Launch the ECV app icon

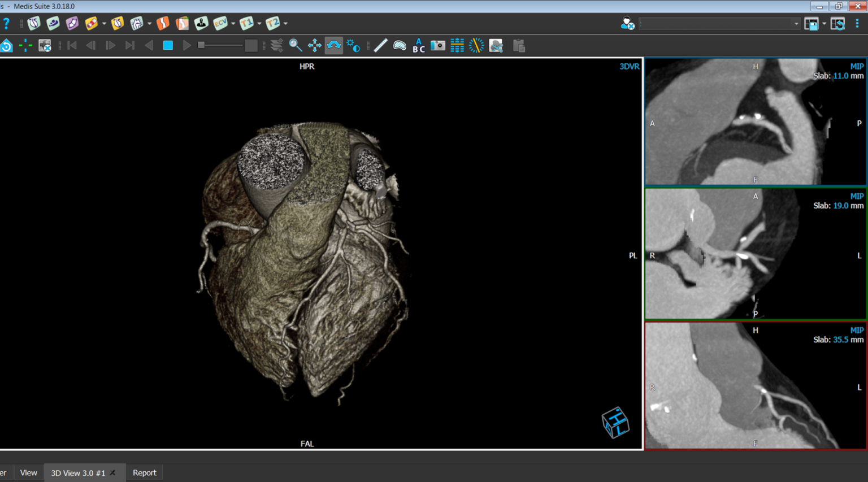click(x=220, y=23)
